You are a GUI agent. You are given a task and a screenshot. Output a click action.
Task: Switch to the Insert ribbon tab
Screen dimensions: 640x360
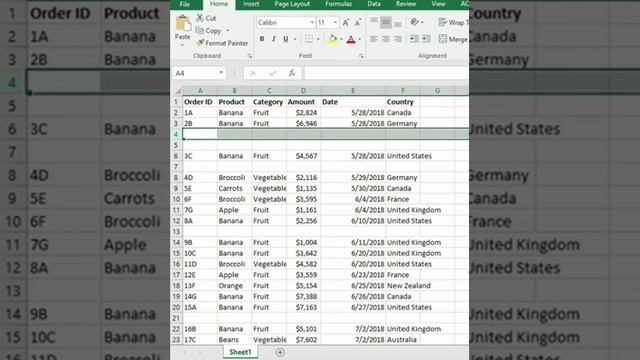[251, 4]
